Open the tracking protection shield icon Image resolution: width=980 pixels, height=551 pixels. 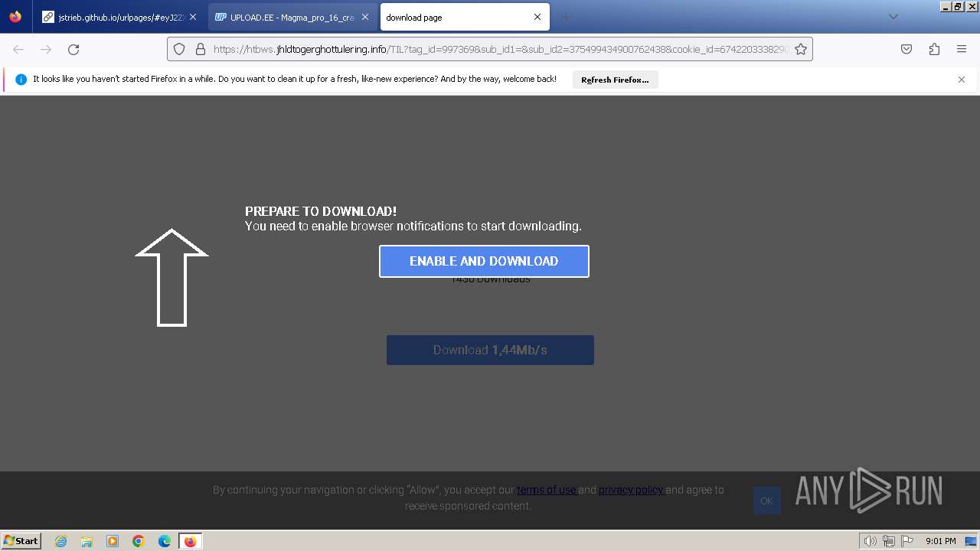179,49
